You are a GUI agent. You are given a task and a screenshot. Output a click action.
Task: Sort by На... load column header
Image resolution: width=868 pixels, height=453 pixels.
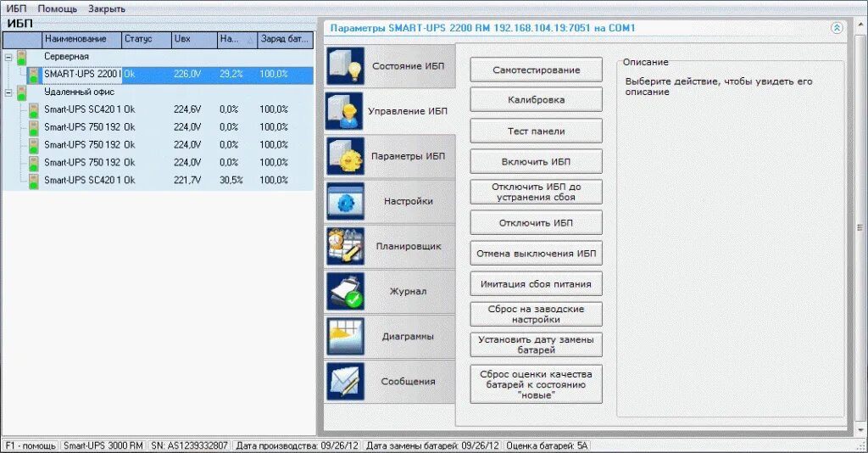(x=237, y=39)
